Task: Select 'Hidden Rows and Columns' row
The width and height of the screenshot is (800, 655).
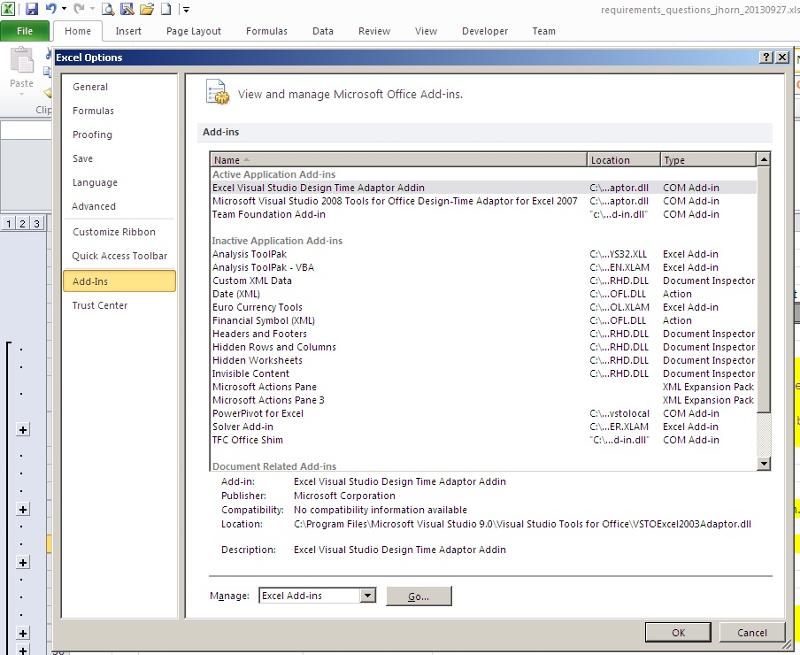Action: [x=483, y=347]
